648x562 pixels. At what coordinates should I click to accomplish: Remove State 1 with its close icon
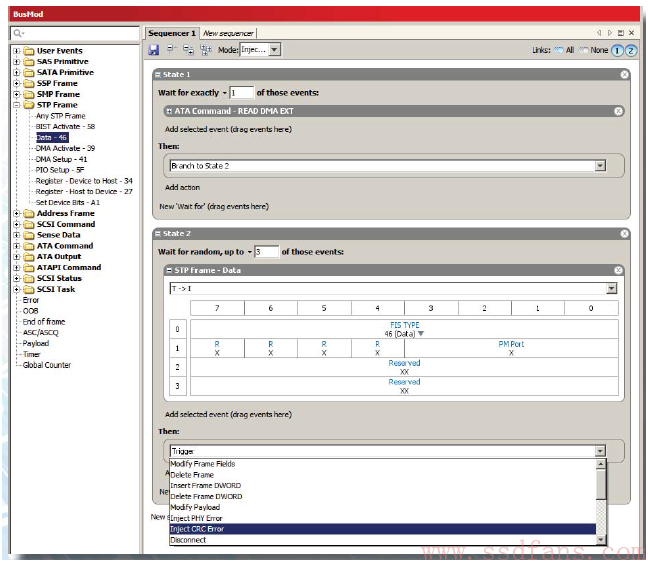[x=624, y=74]
